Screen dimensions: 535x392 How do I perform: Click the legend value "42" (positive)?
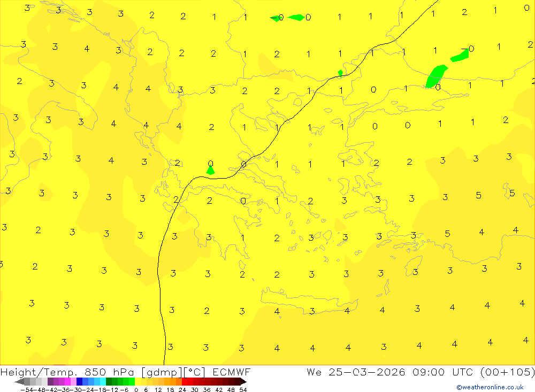pos(219,390)
